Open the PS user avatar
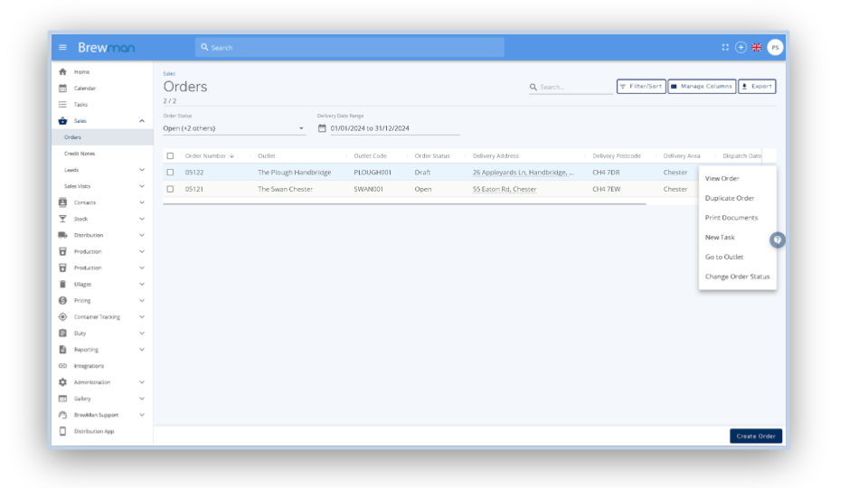The width and height of the screenshot is (868, 488). coord(775,48)
